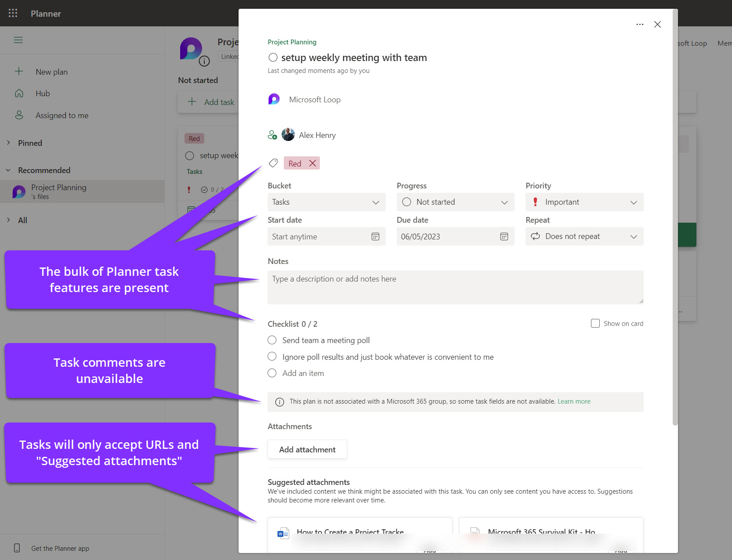Open the app launcher waffle icon
732x560 pixels.
click(x=13, y=13)
